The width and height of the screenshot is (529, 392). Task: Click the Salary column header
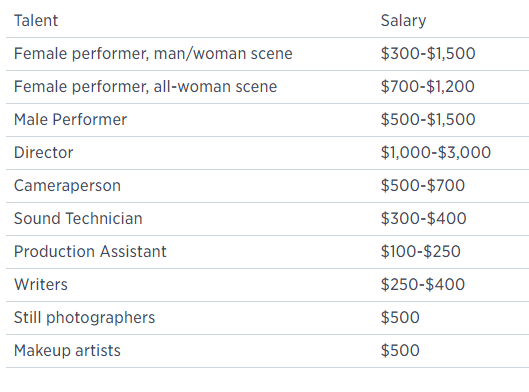(403, 21)
